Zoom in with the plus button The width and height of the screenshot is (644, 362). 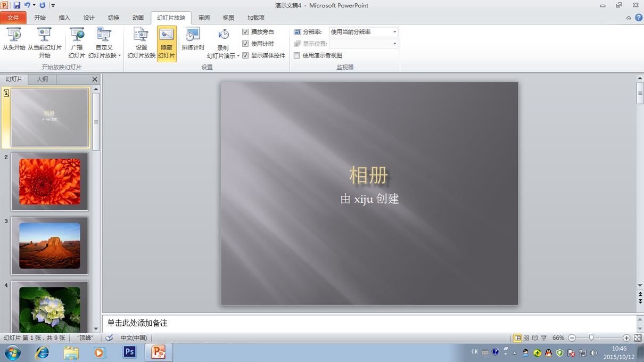626,338
